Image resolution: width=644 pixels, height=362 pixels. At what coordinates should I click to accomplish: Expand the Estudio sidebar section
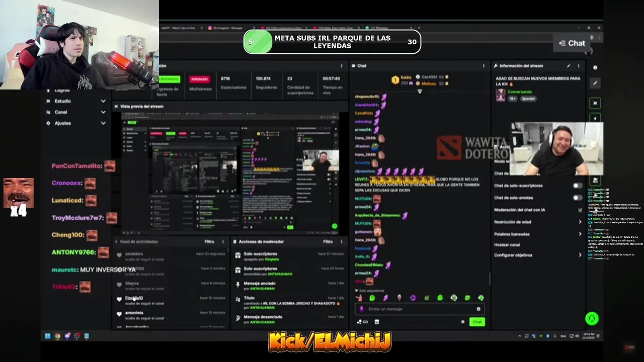click(x=76, y=101)
